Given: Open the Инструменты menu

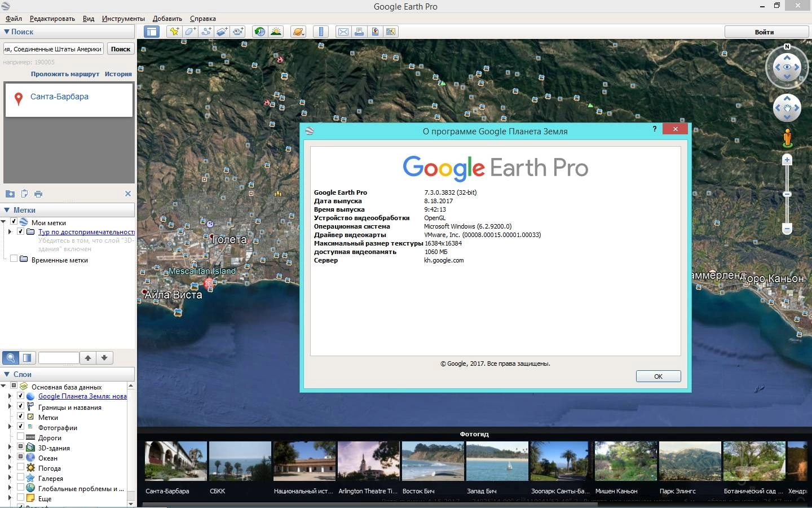Looking at the screenshot, I should click(123, 18).
